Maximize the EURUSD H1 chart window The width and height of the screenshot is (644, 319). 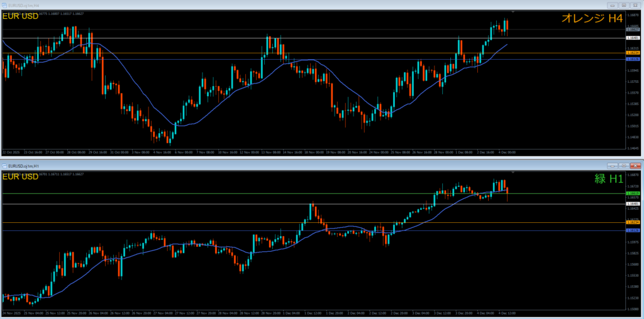click(623, 165)
